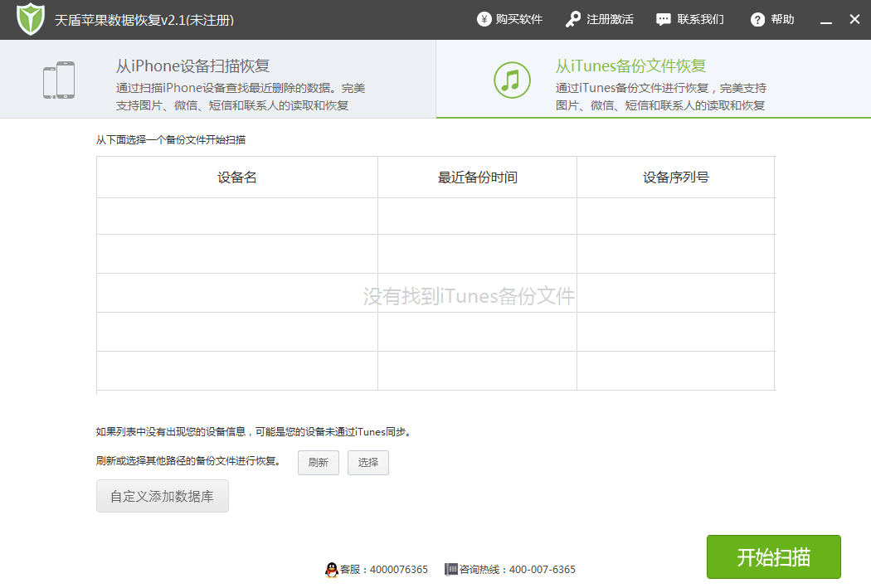This screenshot has width=871, height=588.
Task: Close the data recovery window
Action: click(x=855, y=19)
